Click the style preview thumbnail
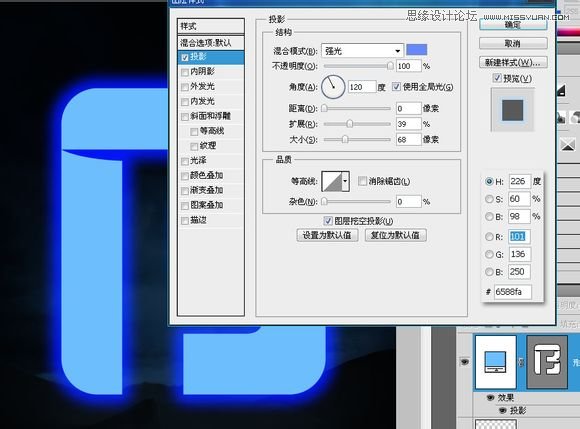Viewport: 580px width, 429px height. pos(512,110)
